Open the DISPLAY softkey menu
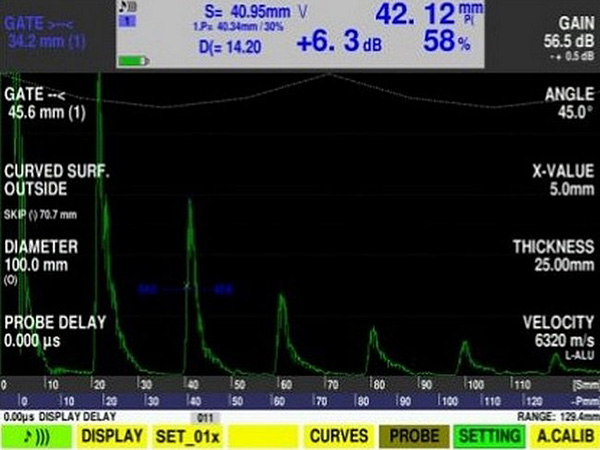The width and height of the screenshot is (600, 450). tap(112, 436)
